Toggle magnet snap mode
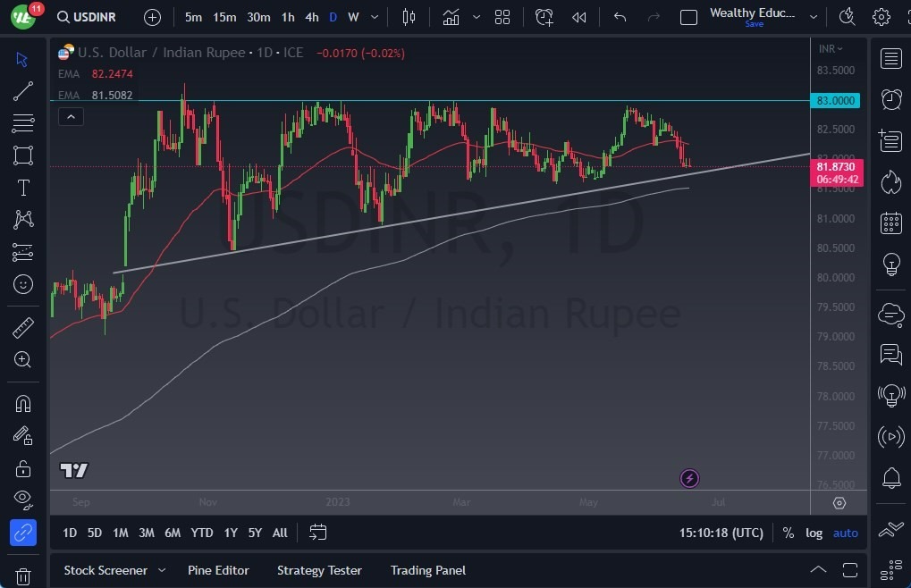 22,403
